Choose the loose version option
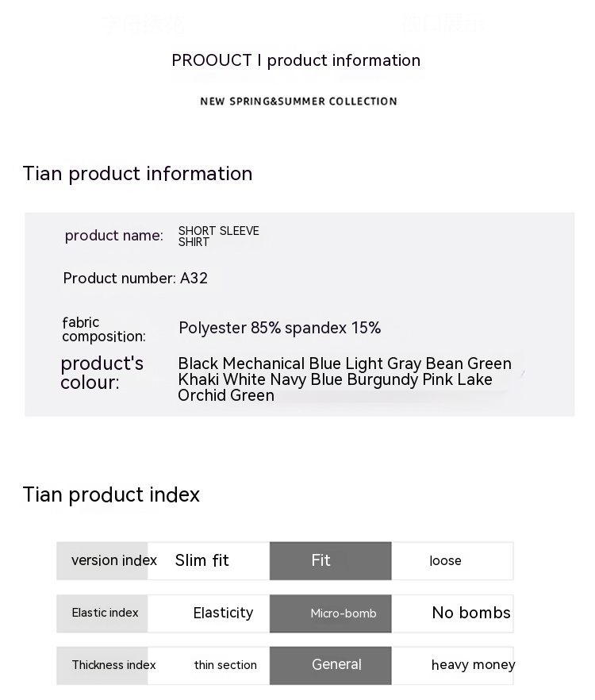 [445, 560]
